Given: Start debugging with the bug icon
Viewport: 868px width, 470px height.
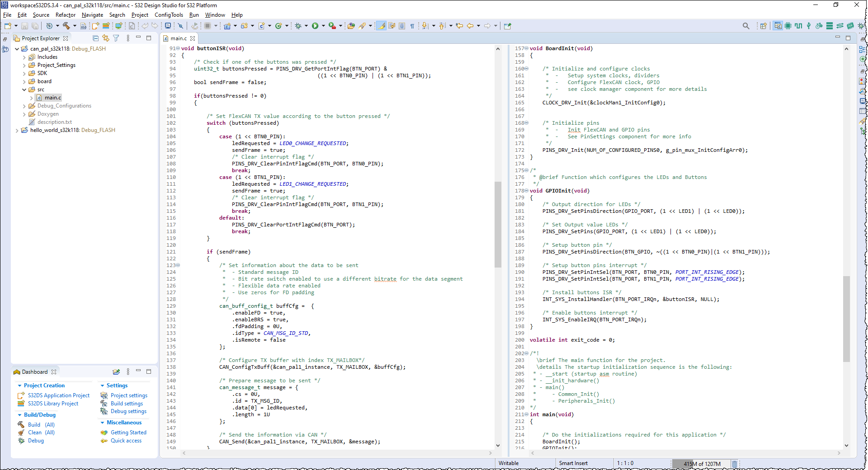Looking at the screenshot, I should pyautogui.click(x=298, y=26).
